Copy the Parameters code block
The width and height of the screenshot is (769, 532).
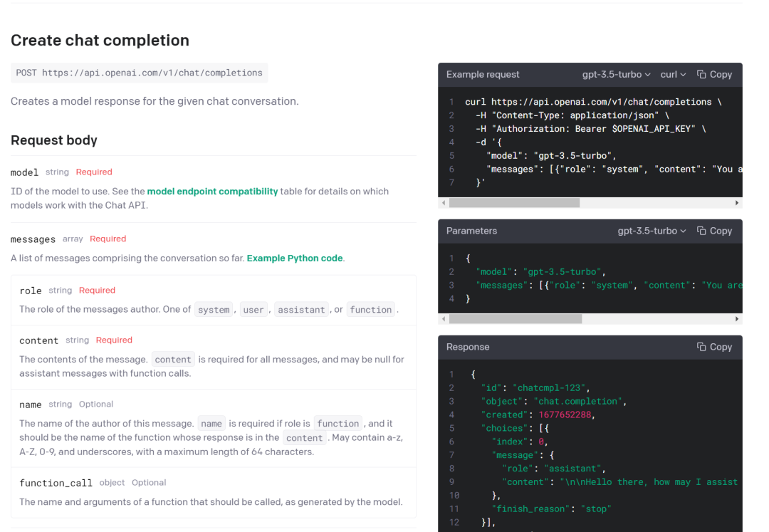[x=715, y=231]
